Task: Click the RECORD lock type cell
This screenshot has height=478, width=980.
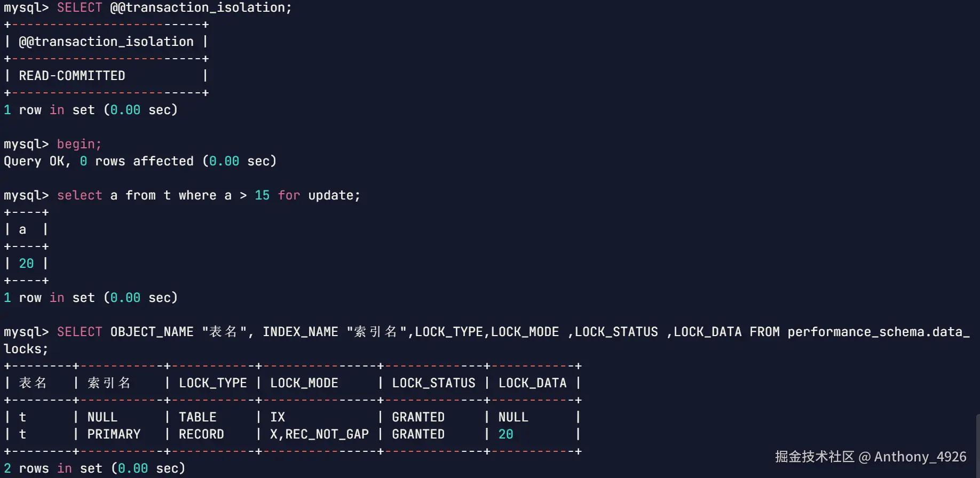Action: [x=201, y=434]
